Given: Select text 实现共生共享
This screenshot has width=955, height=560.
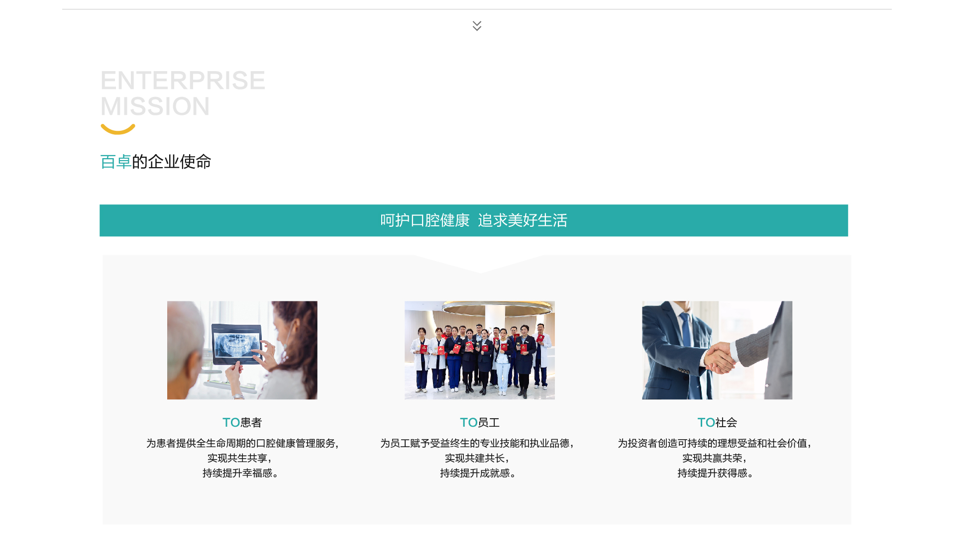Looking at the screenshot, I should (237, 458).
